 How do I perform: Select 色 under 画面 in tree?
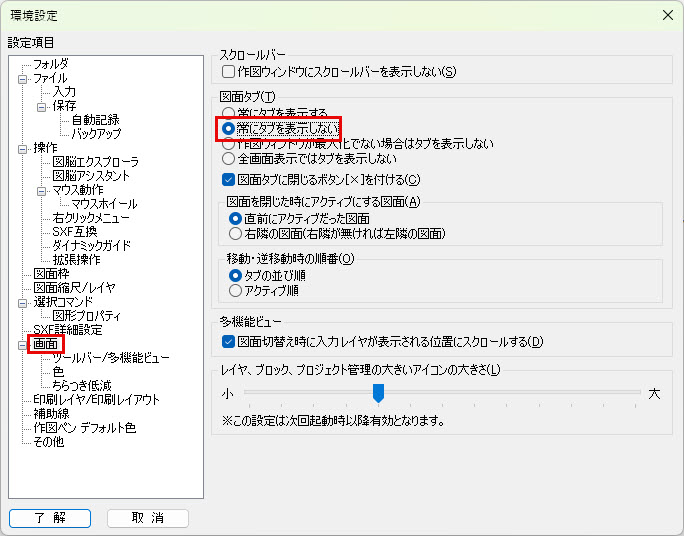[59, 371]
